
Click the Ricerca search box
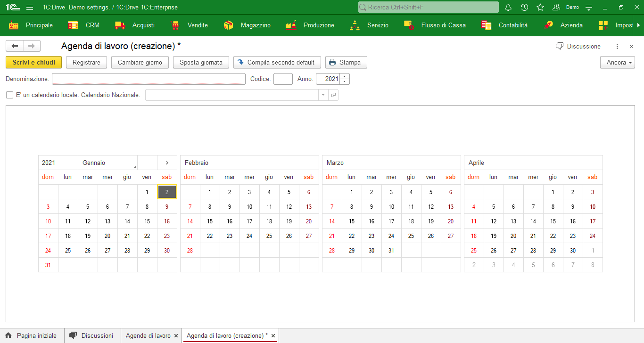pyautogui.click(x=428, y=7)
